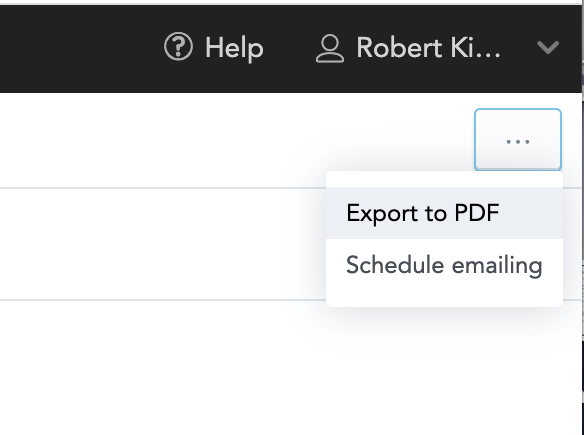Click the word emailing in Schedule entry

click(x=497, y=265)
